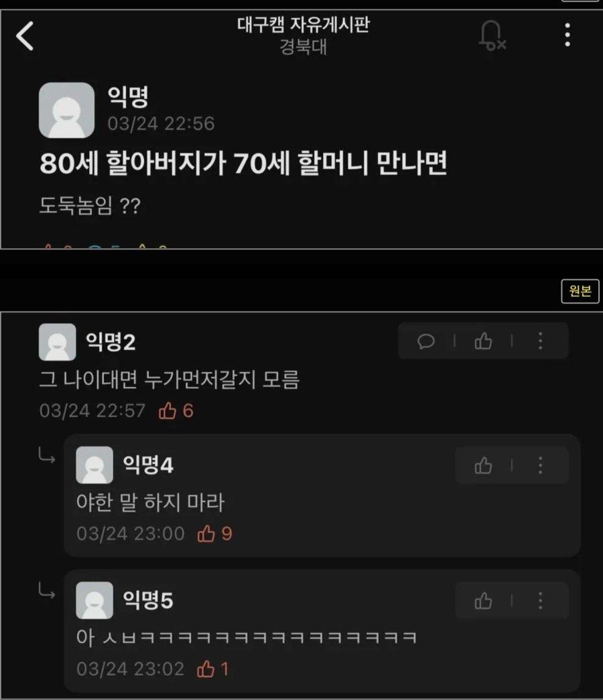Click the 경북대 subtitle in header

304,46
